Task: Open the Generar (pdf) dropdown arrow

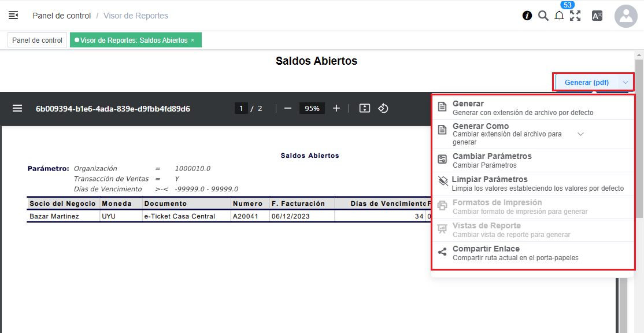Action: pos(625,83)
